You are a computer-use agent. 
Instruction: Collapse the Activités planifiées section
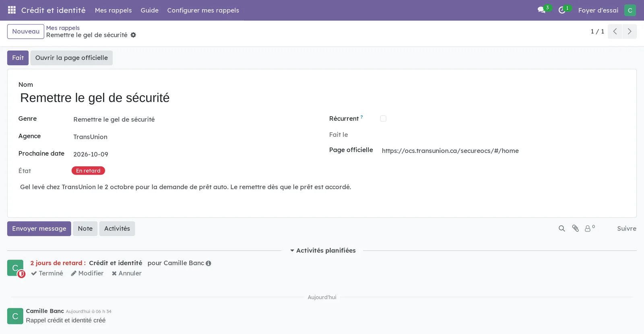pos(323,250)
